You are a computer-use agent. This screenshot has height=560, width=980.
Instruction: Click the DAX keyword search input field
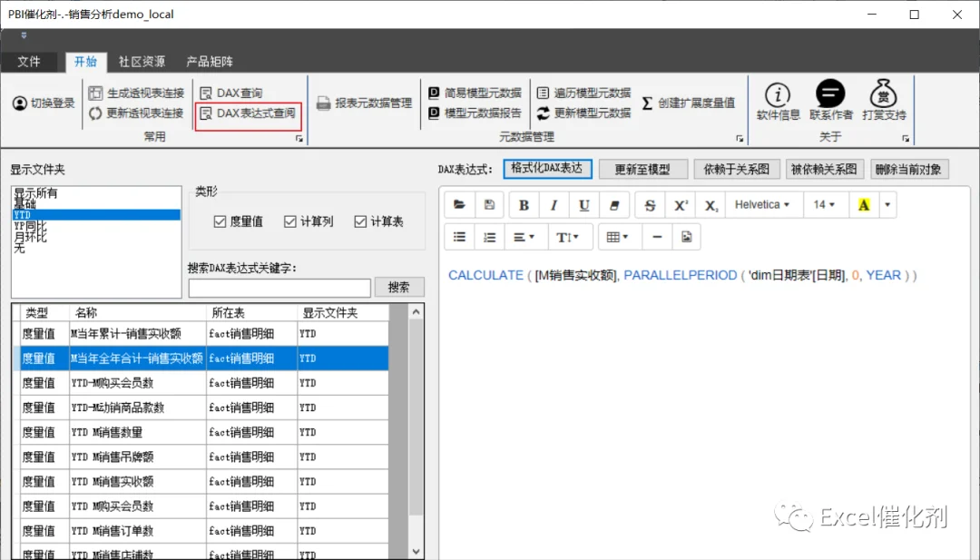279,288
